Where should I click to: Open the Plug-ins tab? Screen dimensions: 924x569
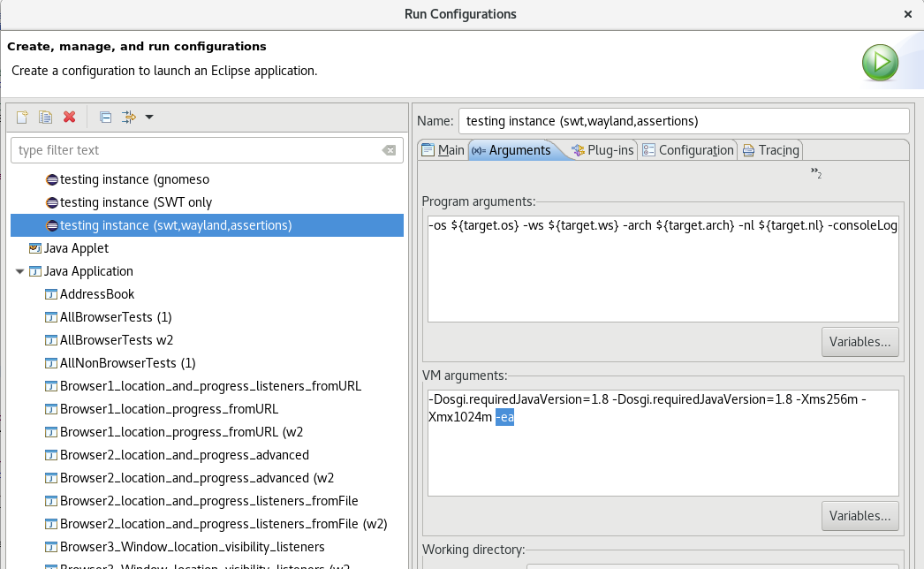pos(602,150)
